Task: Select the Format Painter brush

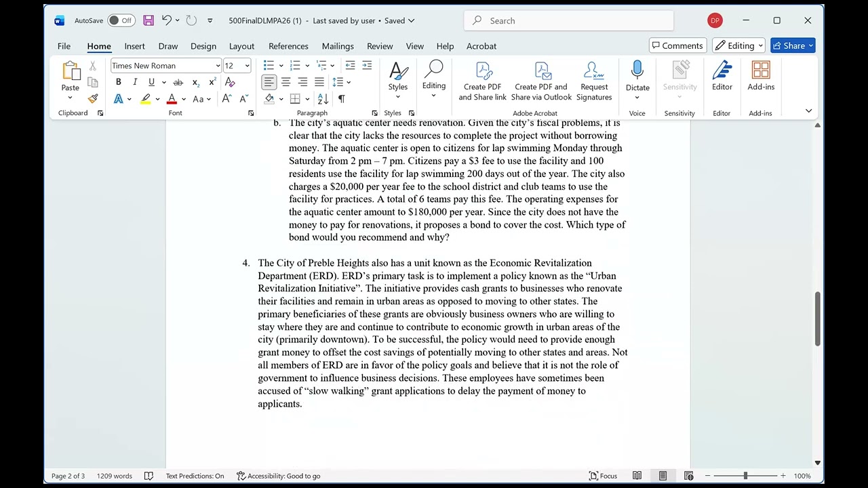Action: click(x=93, y=99)
